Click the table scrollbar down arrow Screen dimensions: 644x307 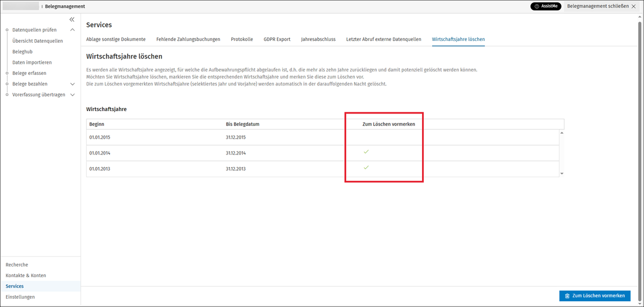(x=561, y=174)
